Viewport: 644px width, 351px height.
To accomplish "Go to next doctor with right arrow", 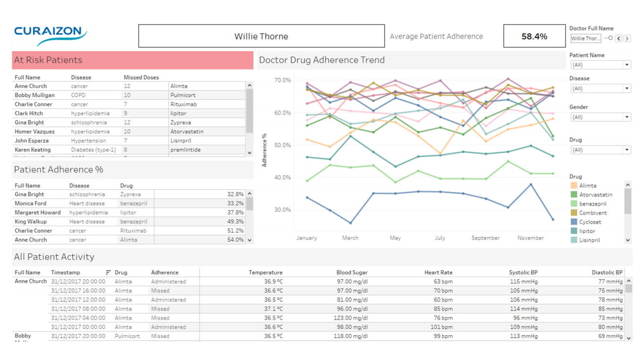I will click(x=627, y=38).
